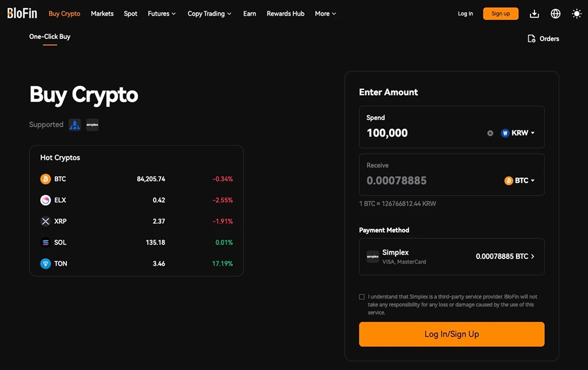Select the Simplex payment method row

point(451,257)
